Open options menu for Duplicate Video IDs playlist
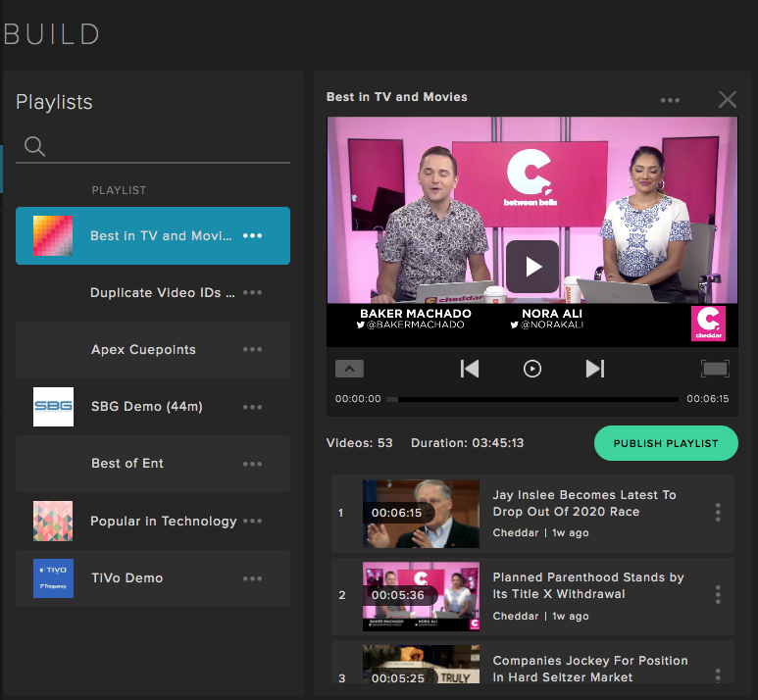The height and width of the screenshot is (700, 758). click(x=252, y=292)
